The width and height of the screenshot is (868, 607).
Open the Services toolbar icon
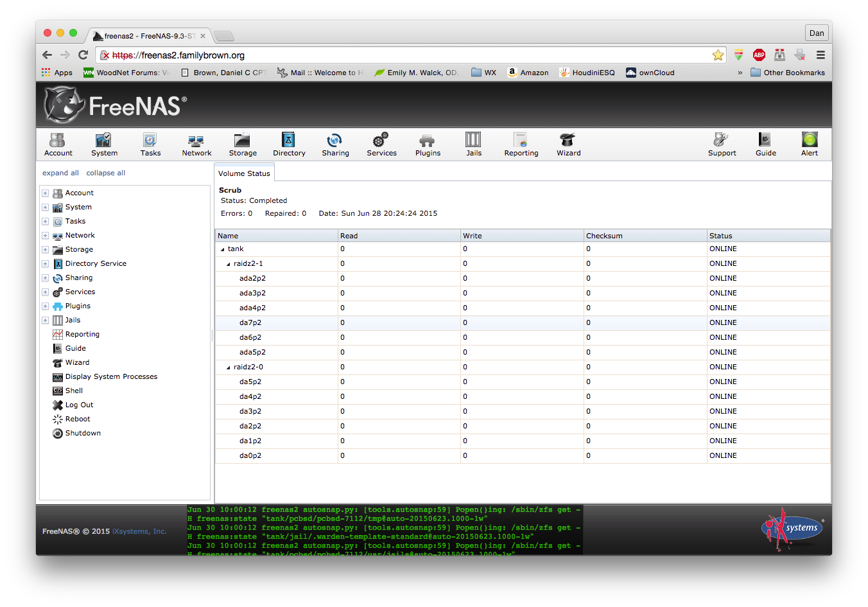[x=381, y=145]
